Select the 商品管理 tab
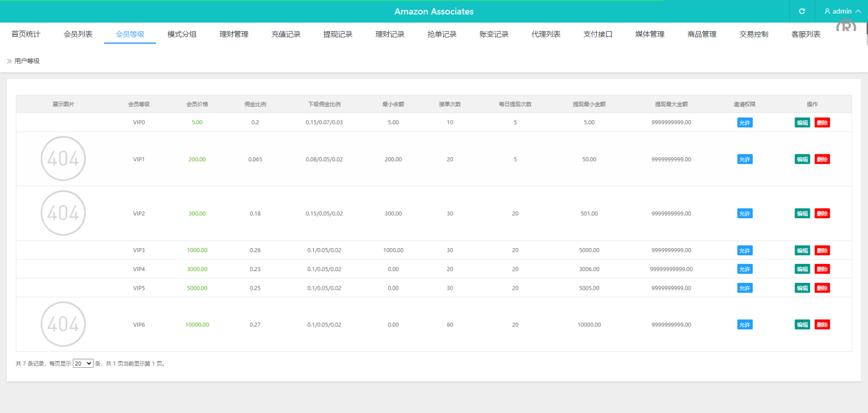The height and width of the screenshot is (413, 868). coord(702,34)
